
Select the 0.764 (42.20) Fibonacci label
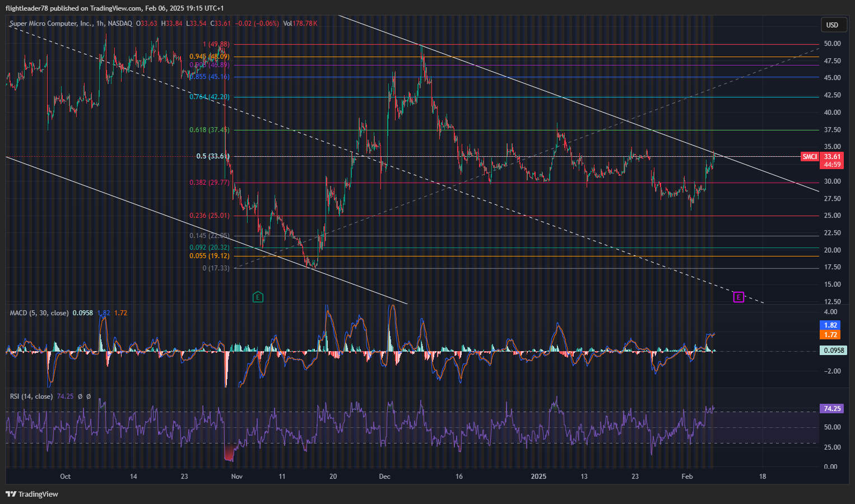click(210, 97)
